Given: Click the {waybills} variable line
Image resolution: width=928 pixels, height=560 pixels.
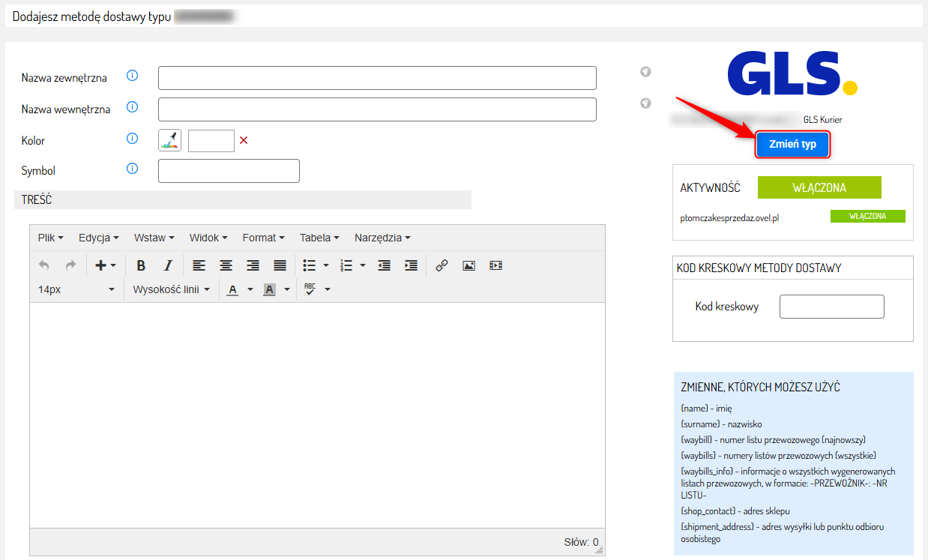Looking at the screenshot, I should [778, 455].
